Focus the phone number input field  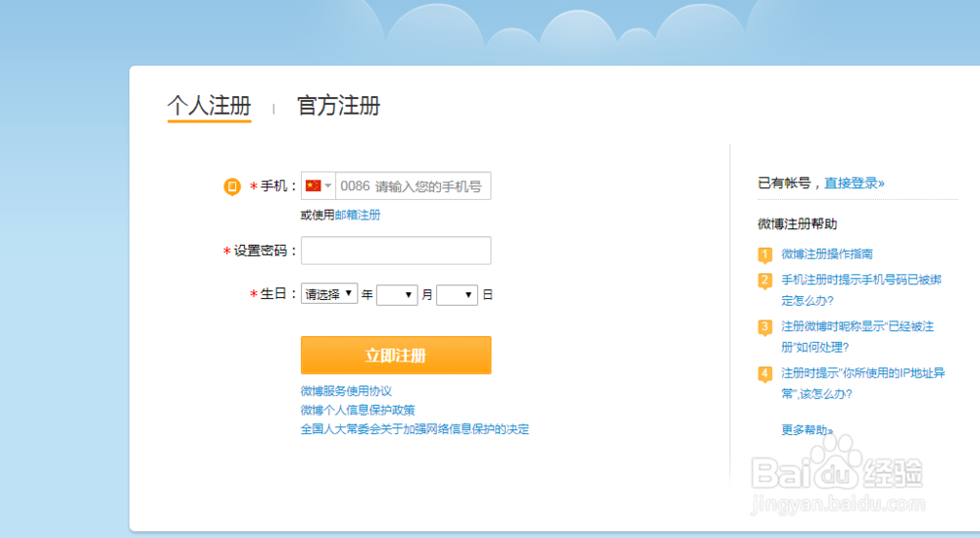413,185
